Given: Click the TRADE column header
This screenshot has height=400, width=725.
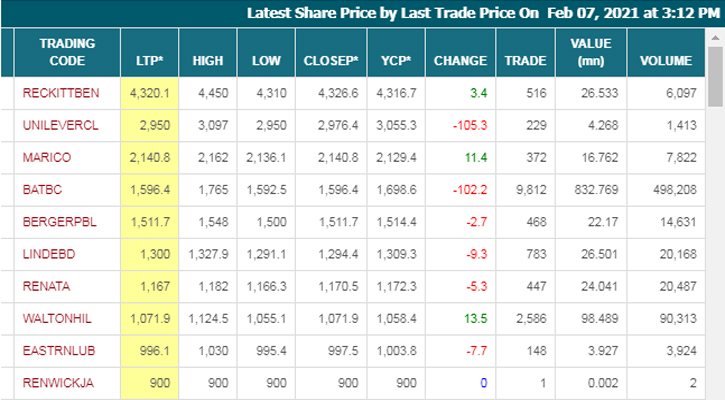Looking at the screenshot, I should pyautogui.click(x=525, y=61).
